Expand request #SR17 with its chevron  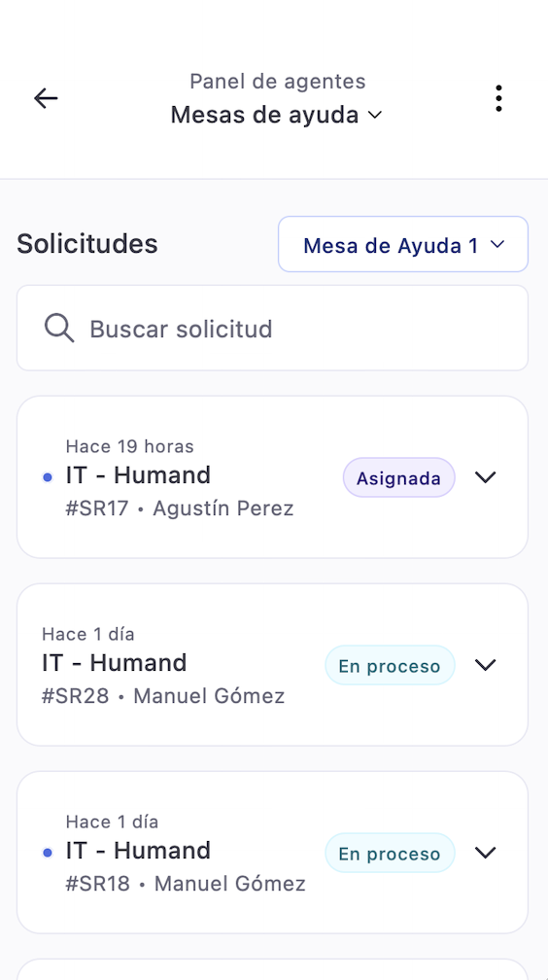[x=486, y=476]
